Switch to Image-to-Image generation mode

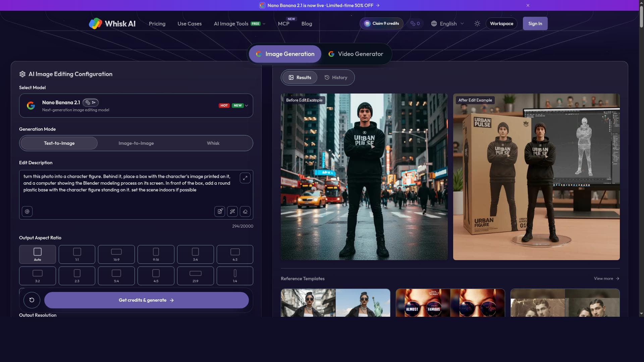(136, 143)
